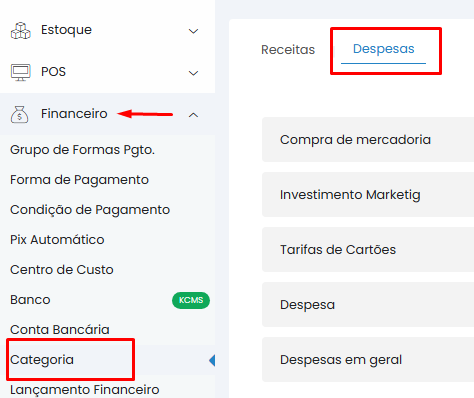The width and height of the screenshot is (474, 398).
Task: Open Lançamento Financeiro
Action: tap(85, 390)
